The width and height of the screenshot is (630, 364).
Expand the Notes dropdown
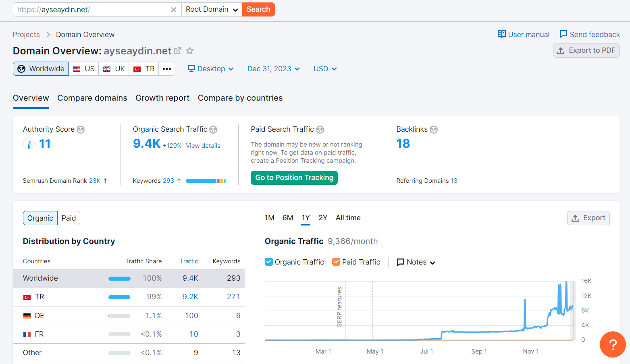[x=416, y=262]
